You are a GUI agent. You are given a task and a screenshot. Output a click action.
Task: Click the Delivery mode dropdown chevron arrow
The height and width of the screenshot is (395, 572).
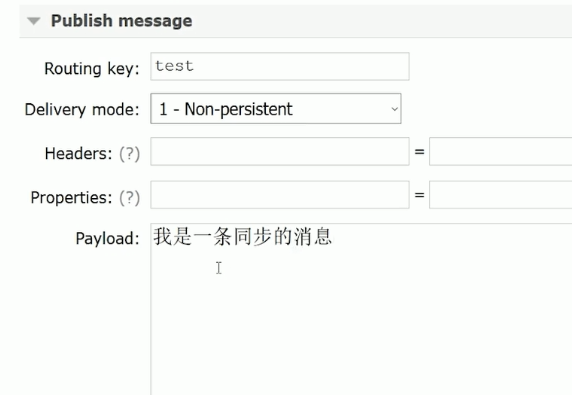coord(394,109)
